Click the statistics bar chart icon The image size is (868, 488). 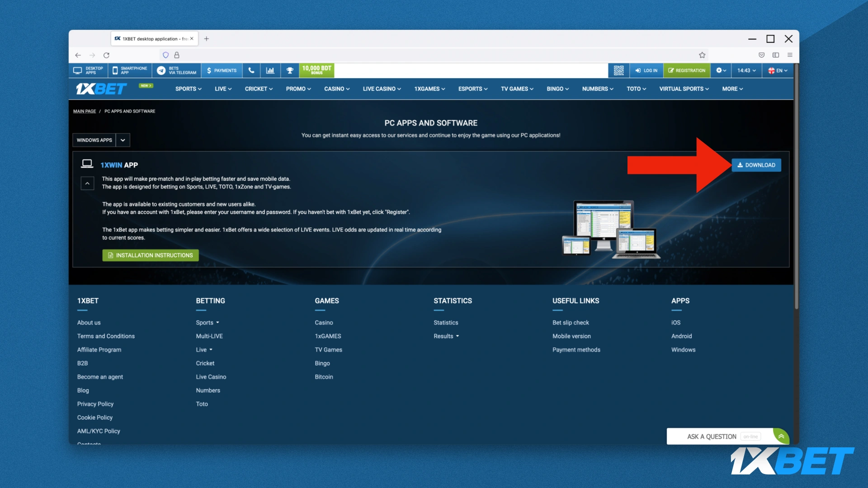tap(269, 70)
